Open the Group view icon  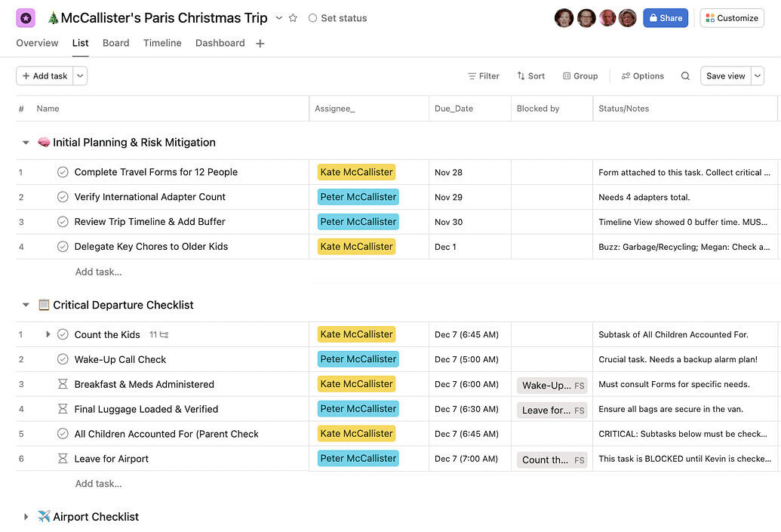tap(566, 76)
